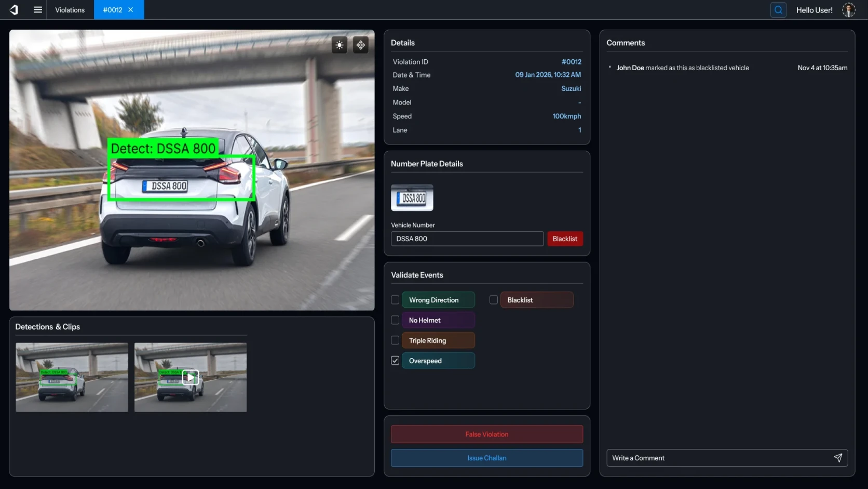868x489 pixels.
Task: Send comment with paper plane icon
Action: coord(838,458)
